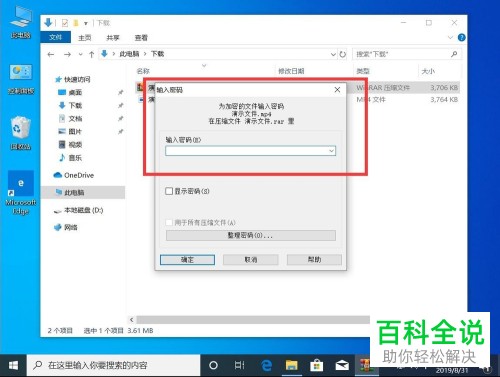Open the recent locations dropdown arrow
The height and width of the screenshot is (377, 500).
click(80, 54)
